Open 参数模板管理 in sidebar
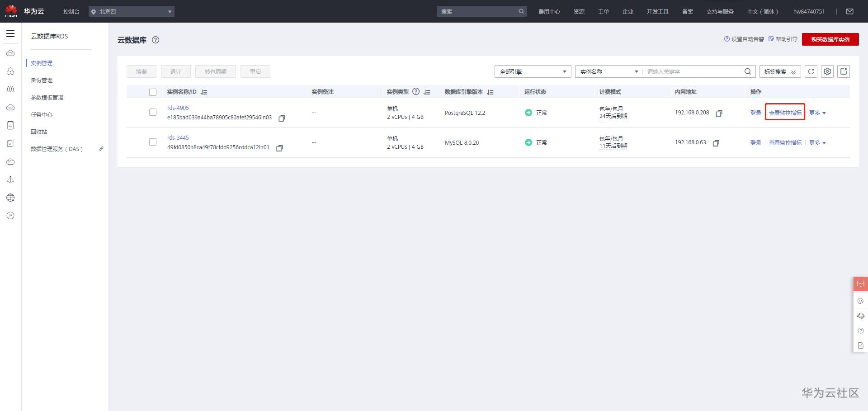 [x=47, y=98]
